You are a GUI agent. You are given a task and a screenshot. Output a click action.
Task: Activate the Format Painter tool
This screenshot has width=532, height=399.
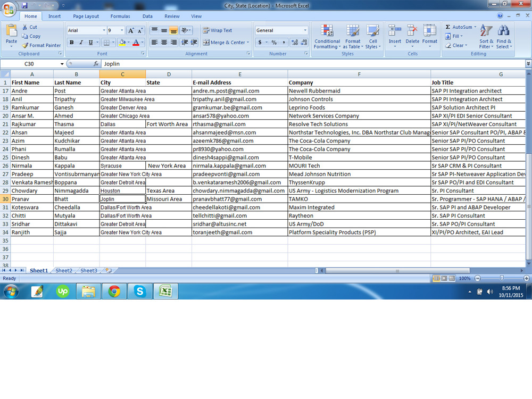41,45
